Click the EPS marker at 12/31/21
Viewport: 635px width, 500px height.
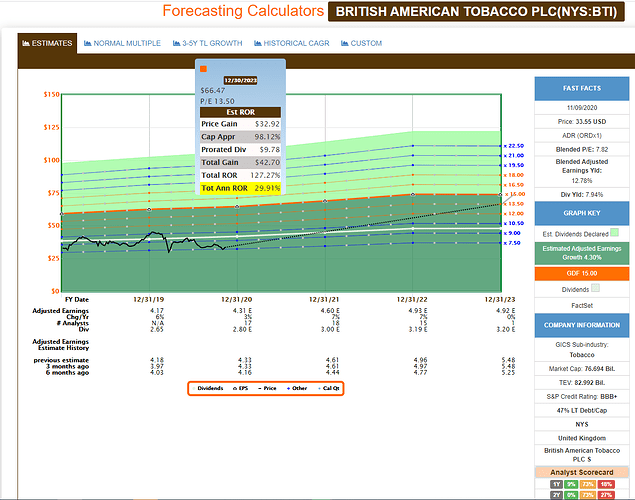(x=325, y=201)
